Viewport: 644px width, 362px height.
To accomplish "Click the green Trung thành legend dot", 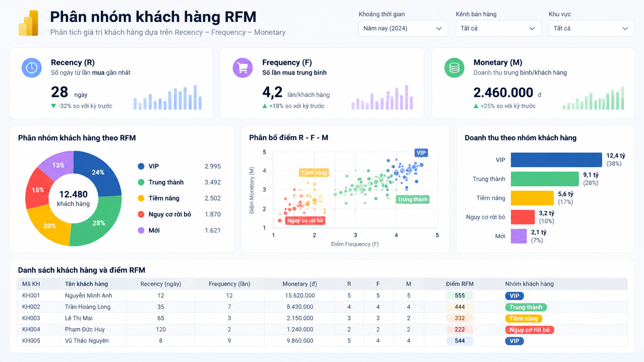I will (x=141, y=182).
